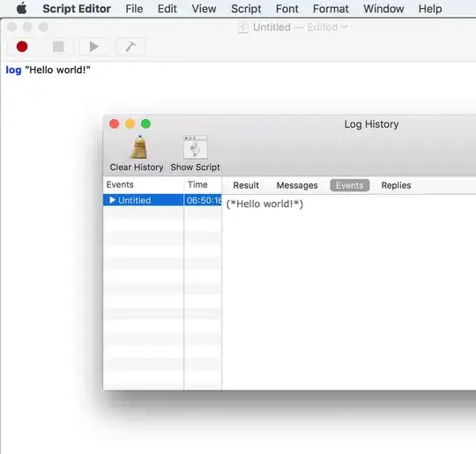Viewport: 476px width, 454px height.
Task: Click the (*Hello world!*) log output text
Action: [x=264, y=204]
